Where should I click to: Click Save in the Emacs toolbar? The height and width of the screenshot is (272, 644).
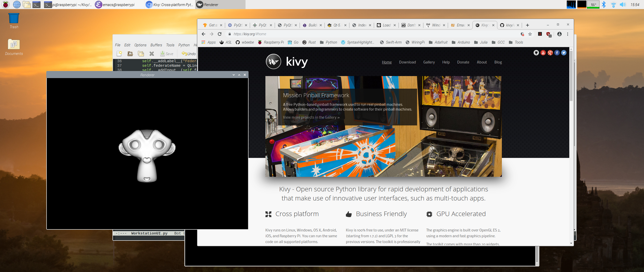pos(167,54)
